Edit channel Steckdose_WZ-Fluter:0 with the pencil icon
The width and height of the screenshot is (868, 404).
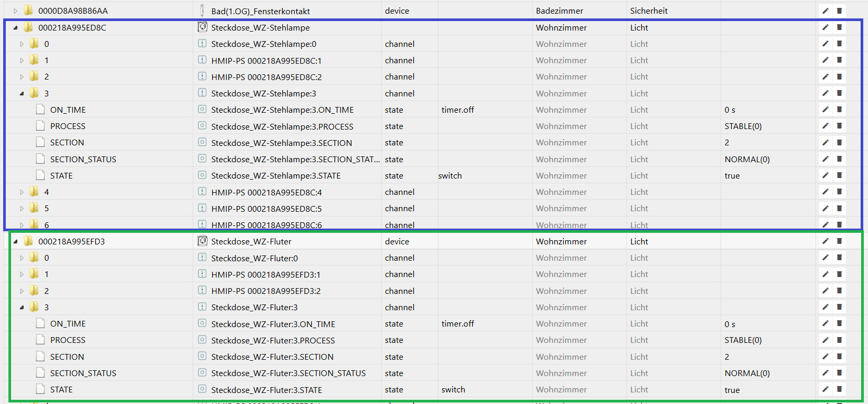pos(825,258)
